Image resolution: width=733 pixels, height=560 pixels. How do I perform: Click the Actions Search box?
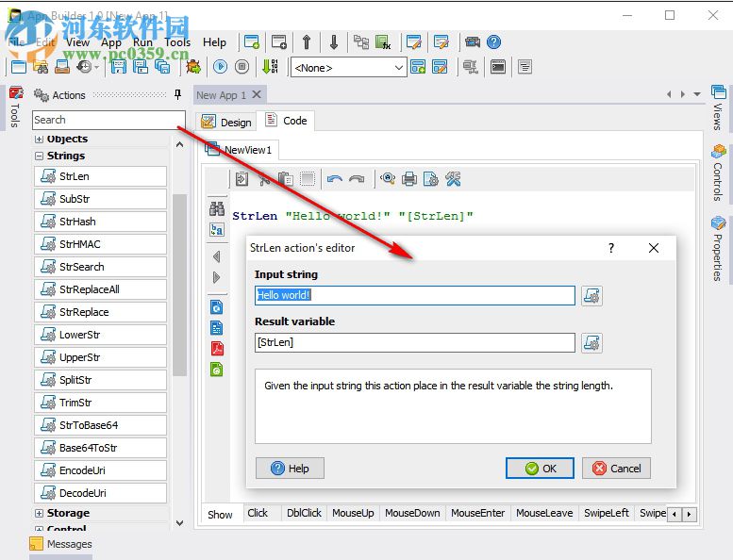[108, 120]
